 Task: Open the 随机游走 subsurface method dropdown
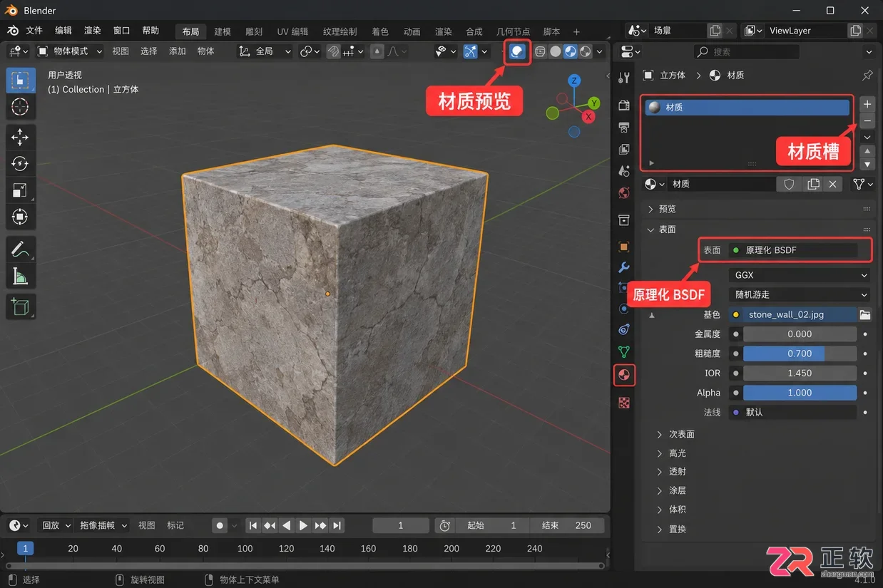point(800,294)
